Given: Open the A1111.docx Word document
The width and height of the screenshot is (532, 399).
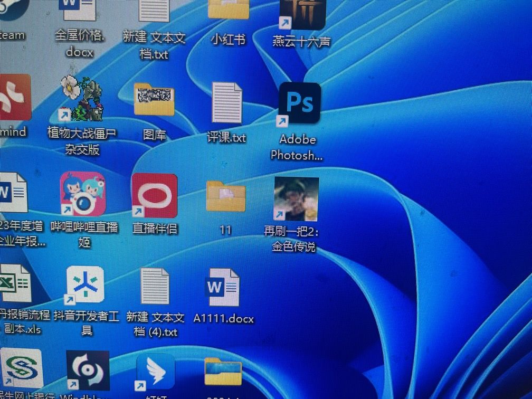Looking at the screenshot, I should (x=223, y=287).
